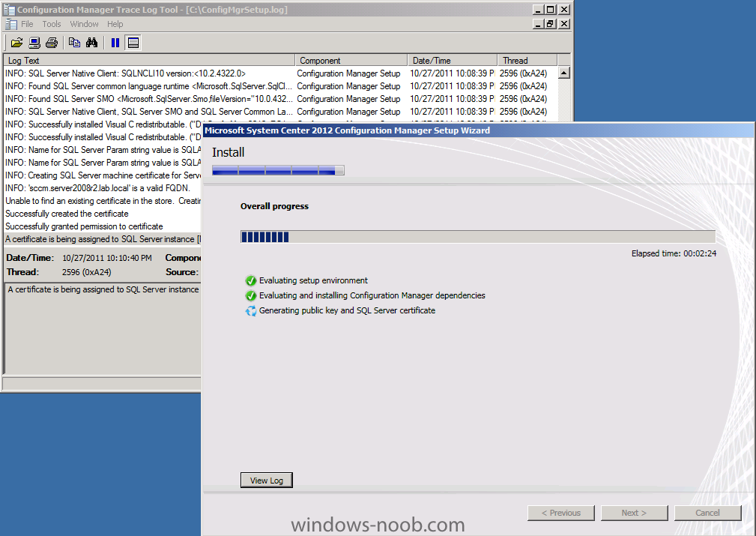Click 'Generating public key and SQL Server certificate' text
The image size is (756, 536).
pos(347,310)
